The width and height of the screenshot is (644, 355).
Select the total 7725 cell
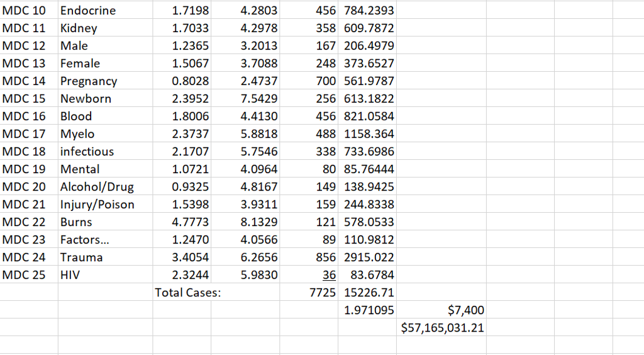pyautogui.click(x=309, y=293)
